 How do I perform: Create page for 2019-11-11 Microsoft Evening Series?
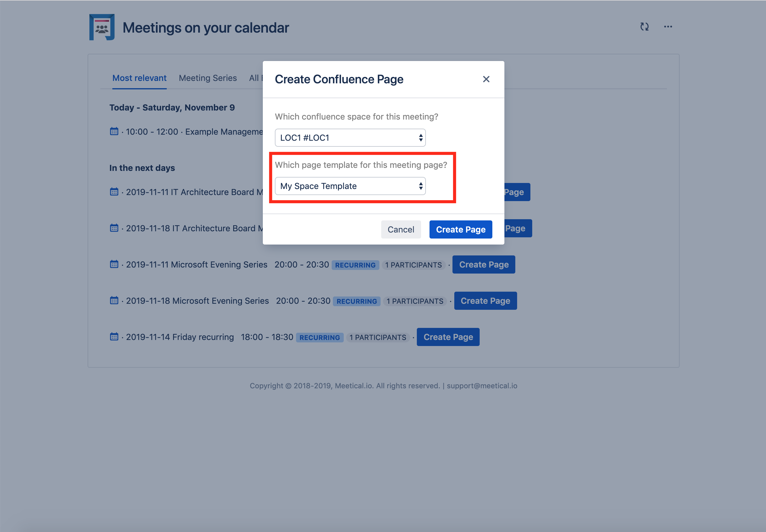tap(484, 265)
